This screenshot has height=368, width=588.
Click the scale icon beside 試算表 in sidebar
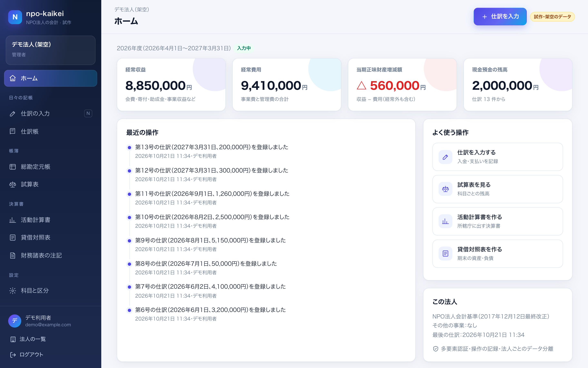pos(13,184)
